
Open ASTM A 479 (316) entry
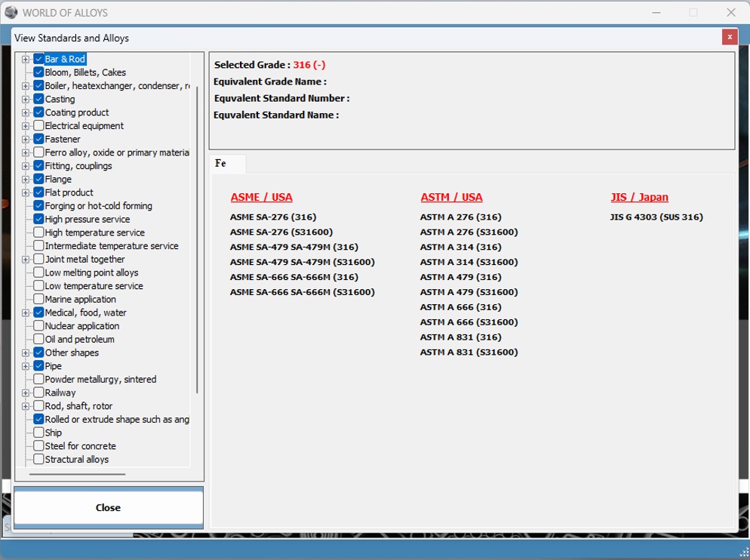tap(460, 277)
